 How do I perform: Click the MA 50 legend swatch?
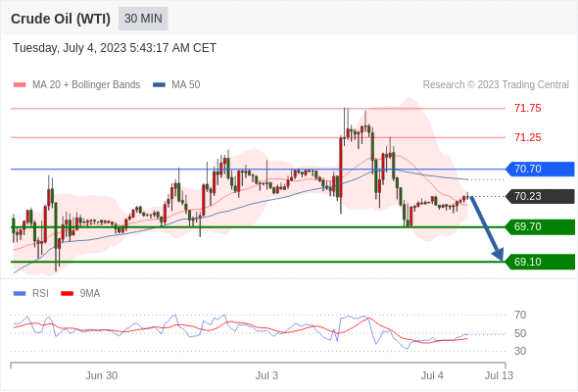[x=159, y=85]
